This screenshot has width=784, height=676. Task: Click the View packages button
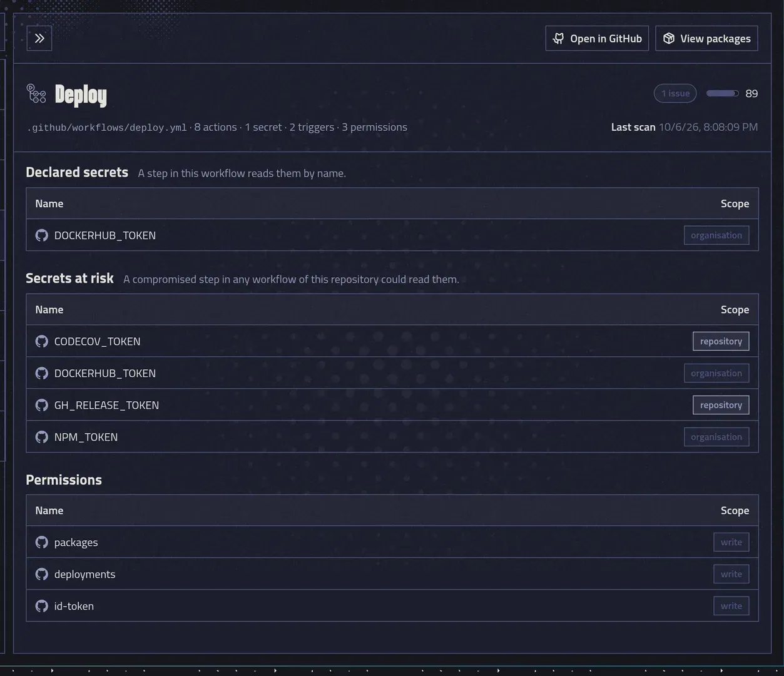click(x=706, y=38)
